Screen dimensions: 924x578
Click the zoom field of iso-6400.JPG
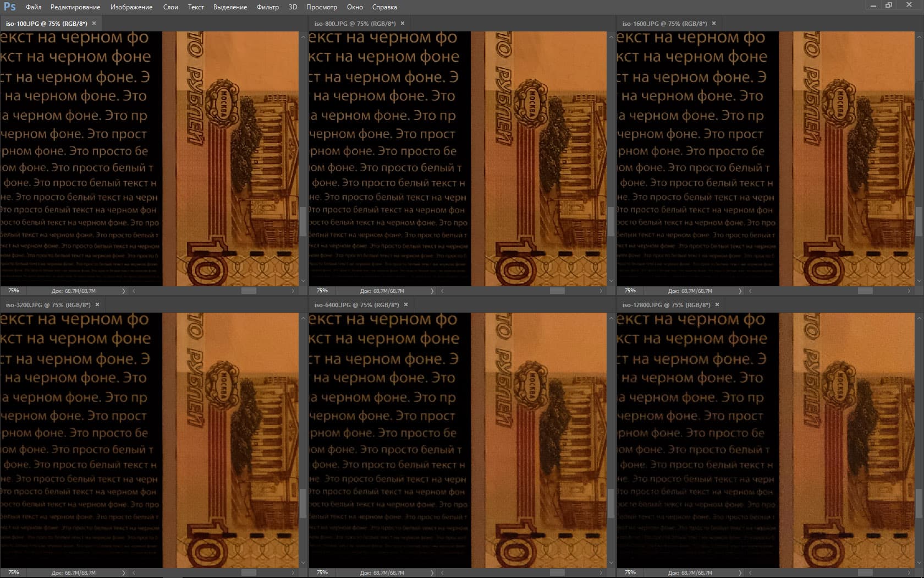tap(322, 572)
